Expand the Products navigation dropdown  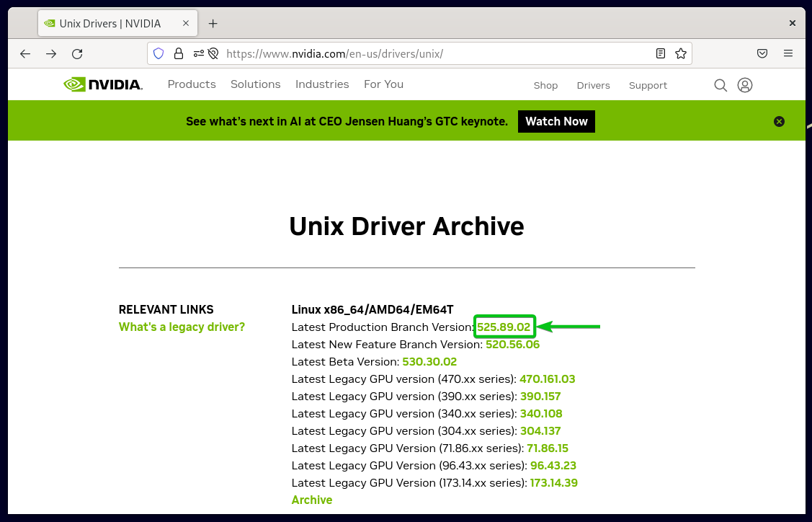pos(192,84)
